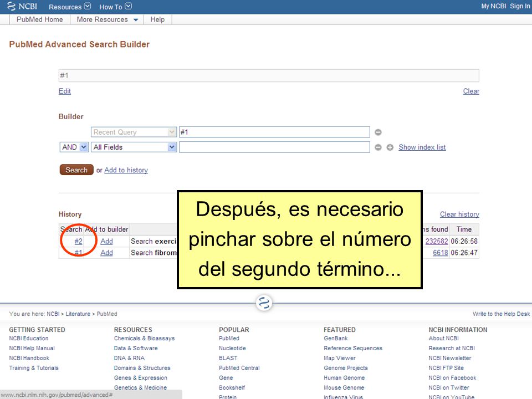
Task: Open Training & Tutorials link
Action: pyautogui.click(x=34, y=368)
